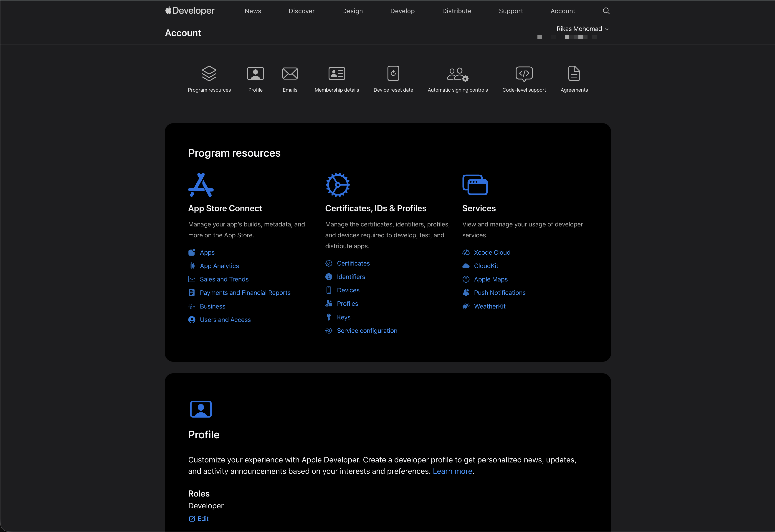View Agreements document icon

pyautogui.click(x=574, y=74)
